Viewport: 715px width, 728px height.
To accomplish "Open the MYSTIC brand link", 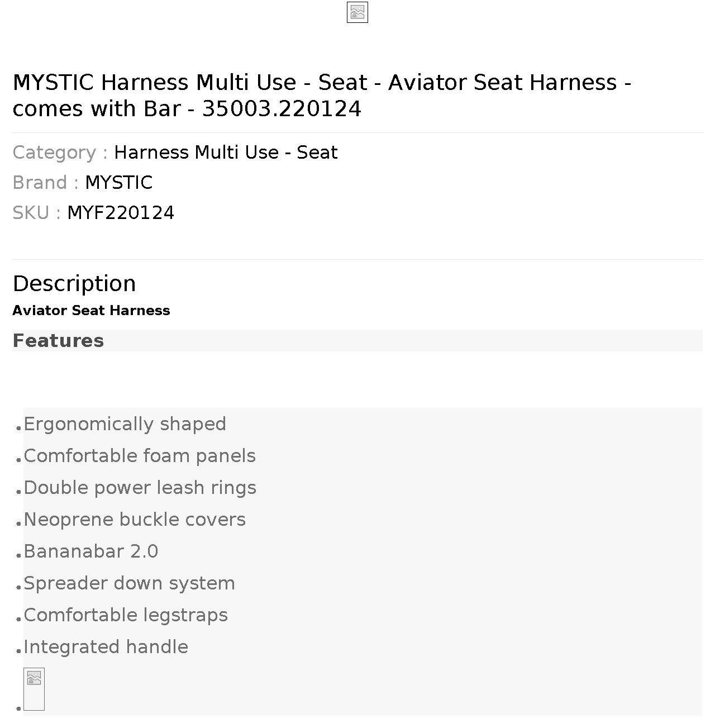I will pyautogui.click(x=118, y=183).
